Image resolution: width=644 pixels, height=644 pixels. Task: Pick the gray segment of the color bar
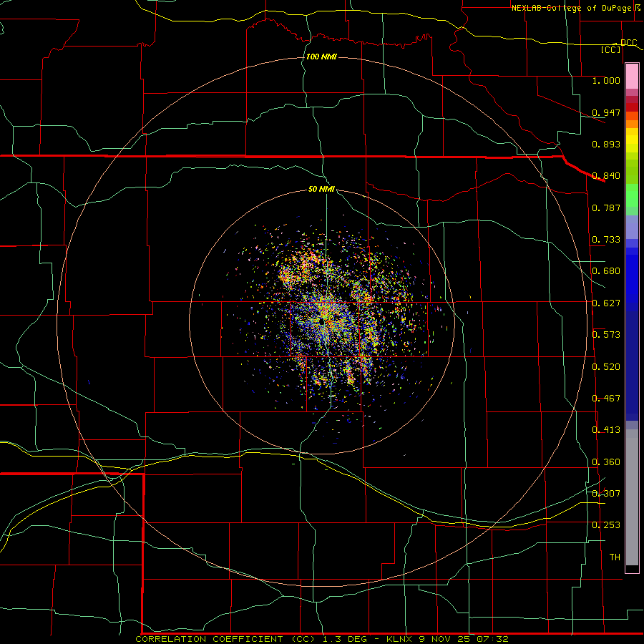click(x=632, y=497)
